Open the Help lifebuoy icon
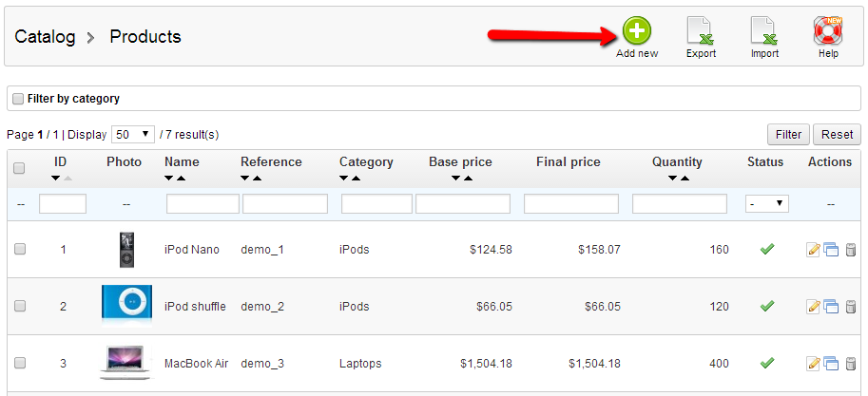This screenshot has height=396, width=868. coord(828,31)
